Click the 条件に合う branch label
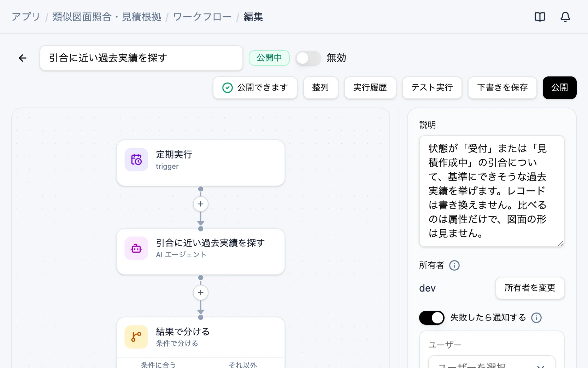588x368 pixels. tap(158, 365)
